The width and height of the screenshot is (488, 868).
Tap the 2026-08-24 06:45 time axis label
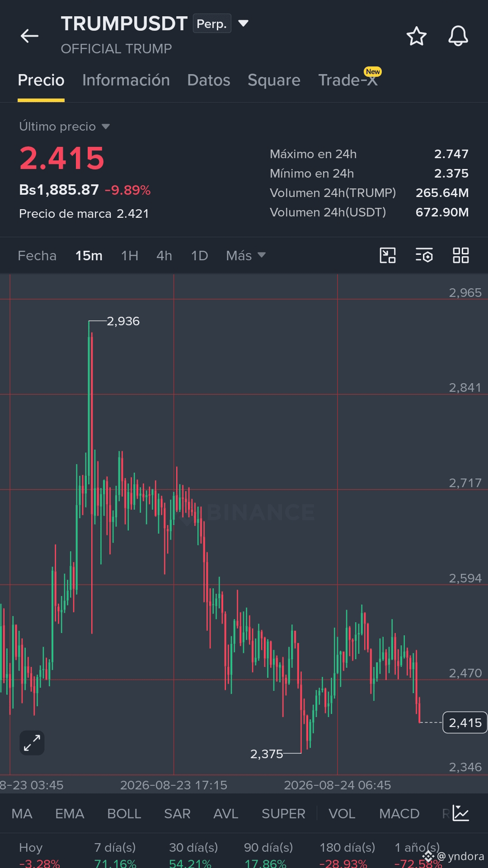[x=337, y=785]
